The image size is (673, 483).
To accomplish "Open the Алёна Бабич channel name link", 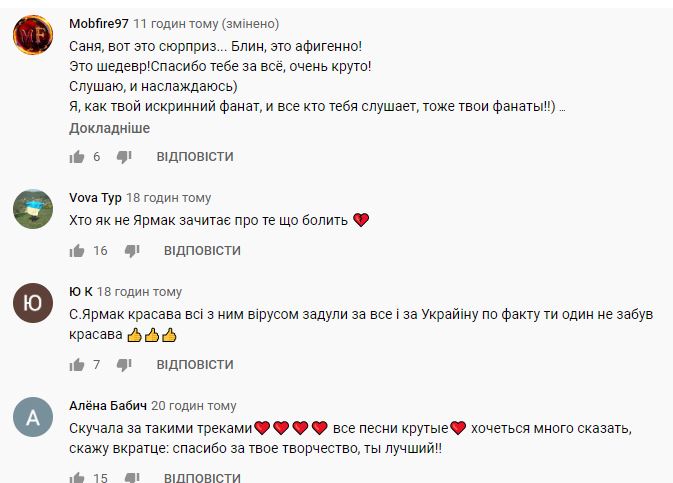I will pos(108,405).
